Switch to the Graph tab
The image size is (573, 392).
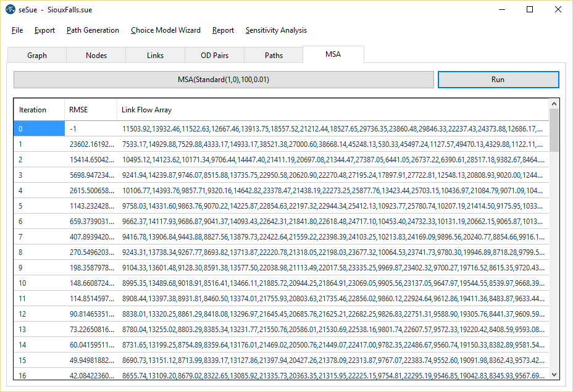pyautogui.click(x=37, y=55)
